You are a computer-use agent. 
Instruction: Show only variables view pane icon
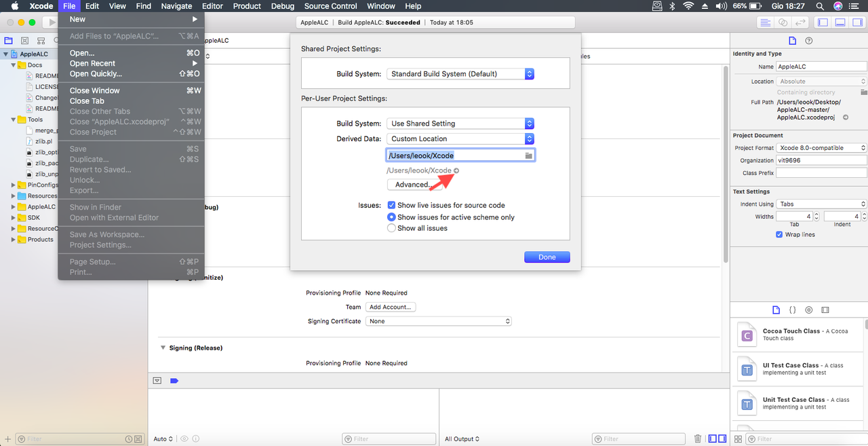711,439
